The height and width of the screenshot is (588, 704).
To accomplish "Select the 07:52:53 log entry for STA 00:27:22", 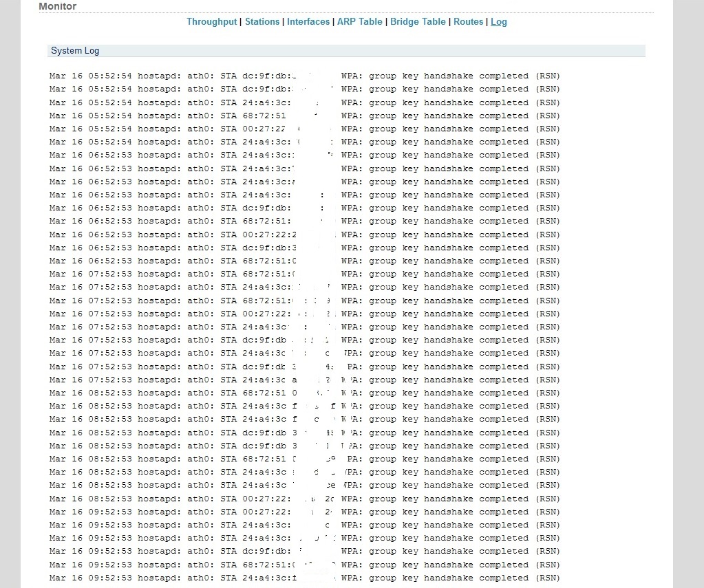I will 304,314.
